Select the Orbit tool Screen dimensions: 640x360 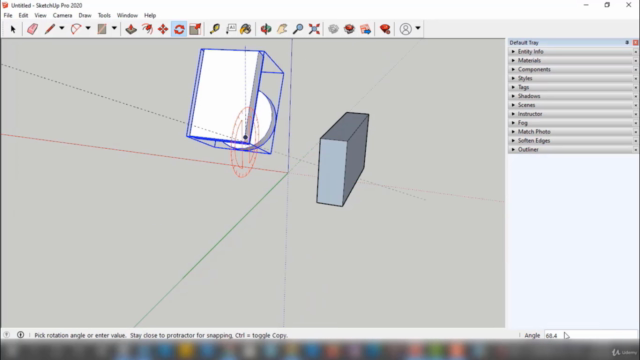click(266, 29)
